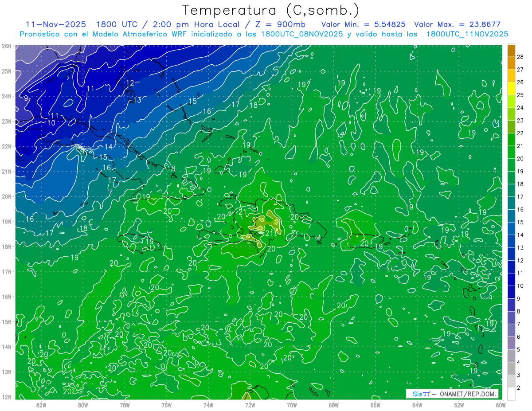Image resolution: width=532 pixels, height=411 pixels.
Task: Click colorbar value "3"
Action: [x=519, y=376]
